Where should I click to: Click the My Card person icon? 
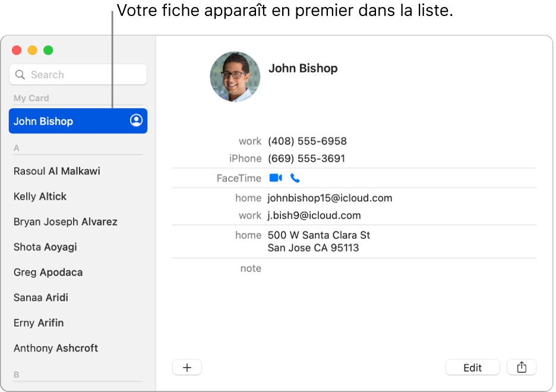click(x=136, y=121)
